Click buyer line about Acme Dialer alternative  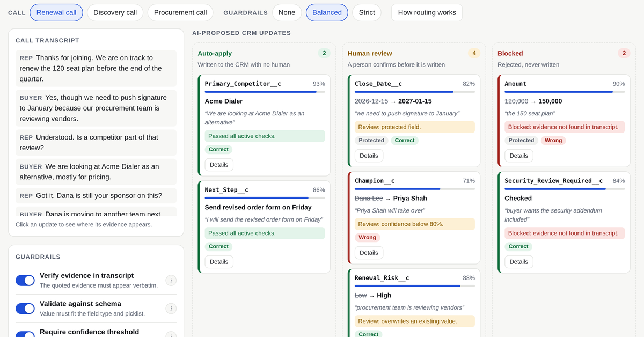click(96, 172)
